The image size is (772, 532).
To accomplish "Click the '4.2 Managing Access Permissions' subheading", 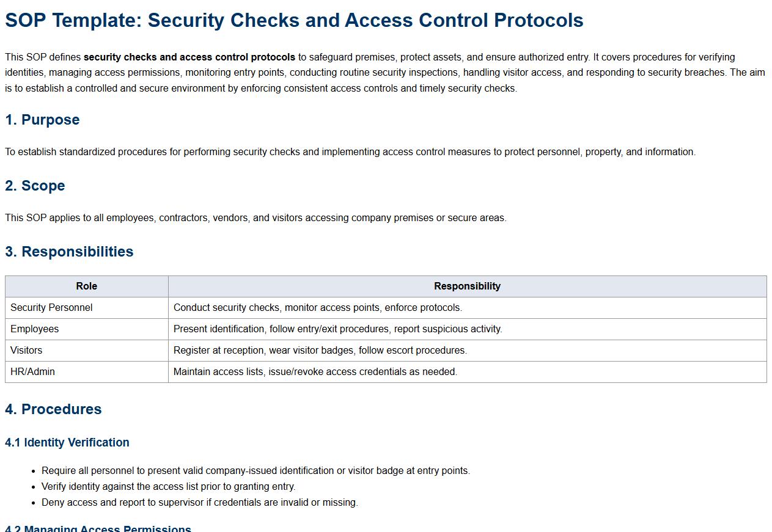I will pyautogui.click(x=98, y=528).
